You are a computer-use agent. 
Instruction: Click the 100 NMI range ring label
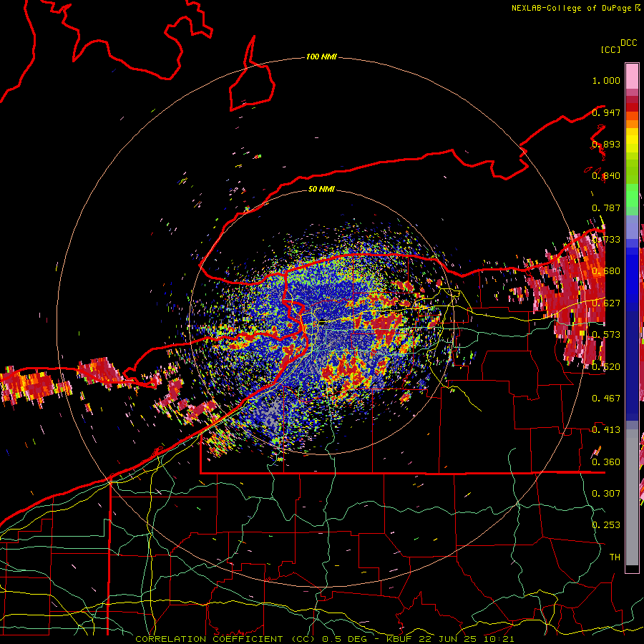(321, 57)
